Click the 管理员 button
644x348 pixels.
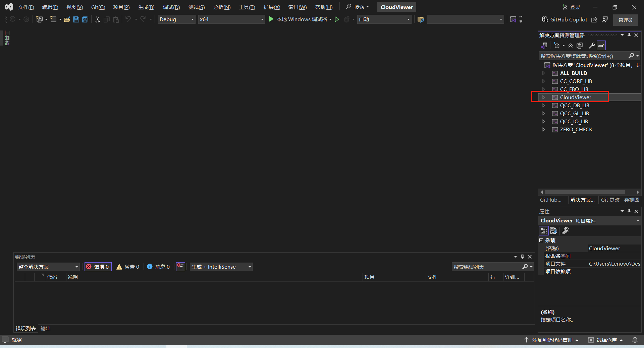click(625, 20)
